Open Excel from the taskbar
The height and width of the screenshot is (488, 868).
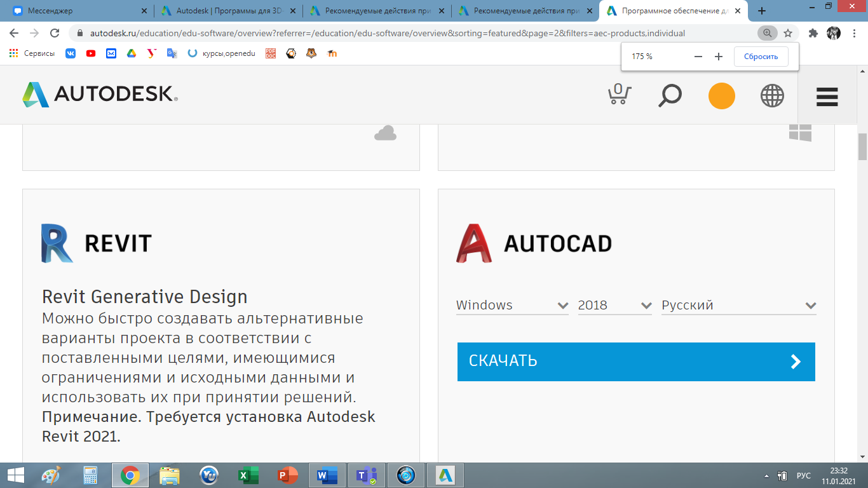pyautogui.click(x=248, y=475)
